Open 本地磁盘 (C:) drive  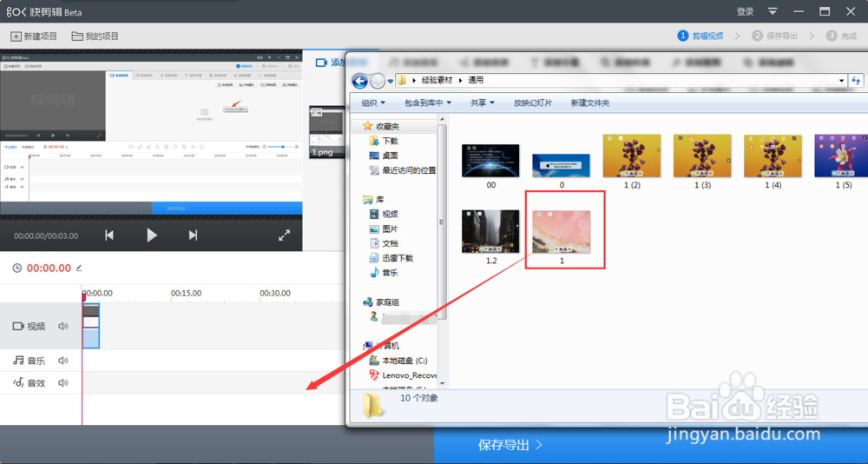click(398, 361)
